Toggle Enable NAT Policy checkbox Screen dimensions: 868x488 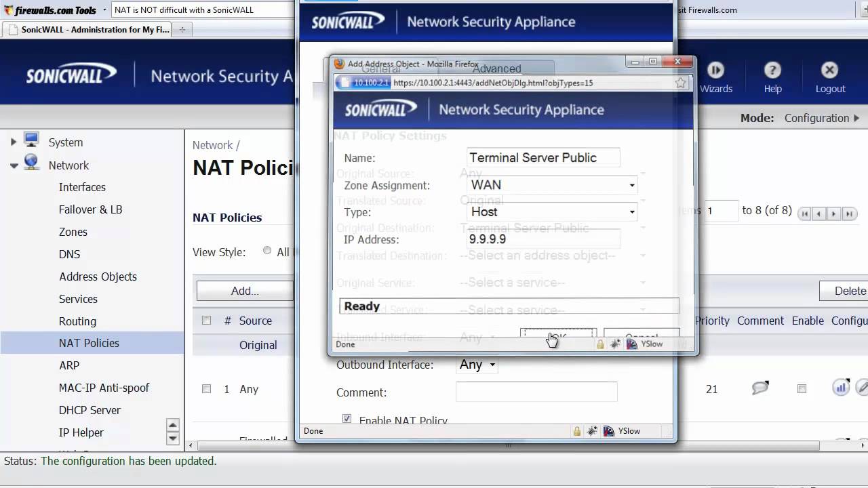pos(347,420)
